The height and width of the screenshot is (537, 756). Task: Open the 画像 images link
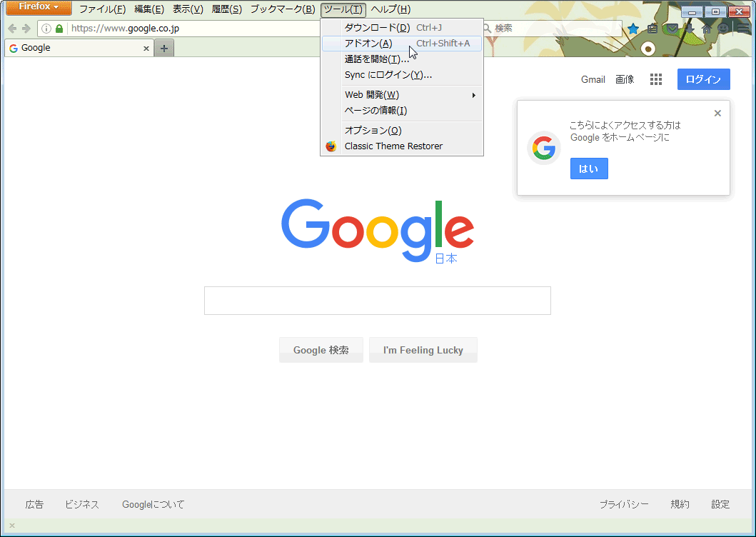(625, 79)
